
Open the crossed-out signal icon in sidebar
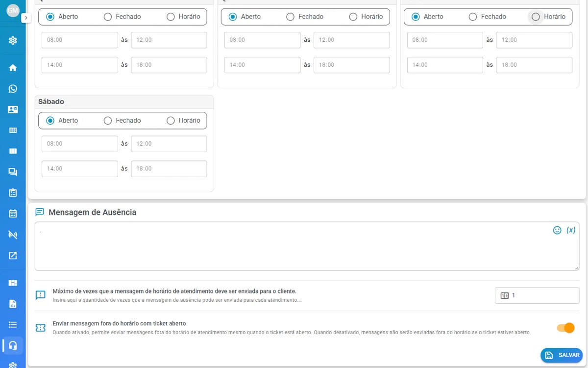coord(13,235)
